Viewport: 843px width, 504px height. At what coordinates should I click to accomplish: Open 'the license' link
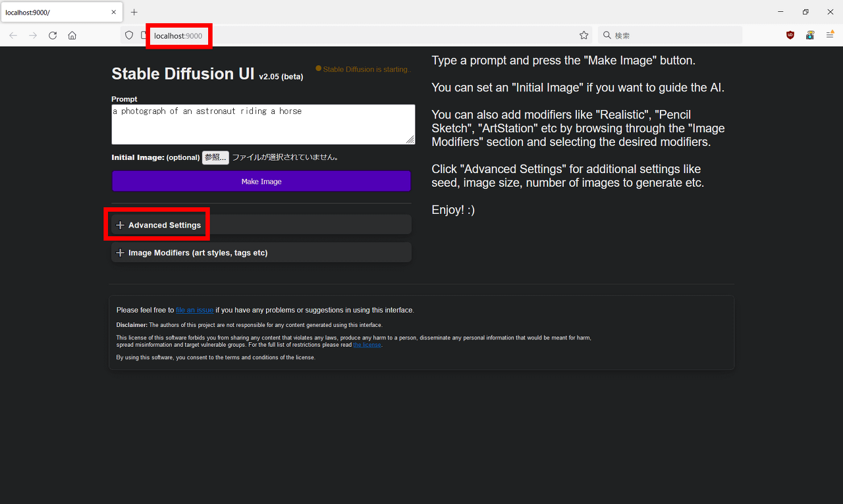coord(367,345)
